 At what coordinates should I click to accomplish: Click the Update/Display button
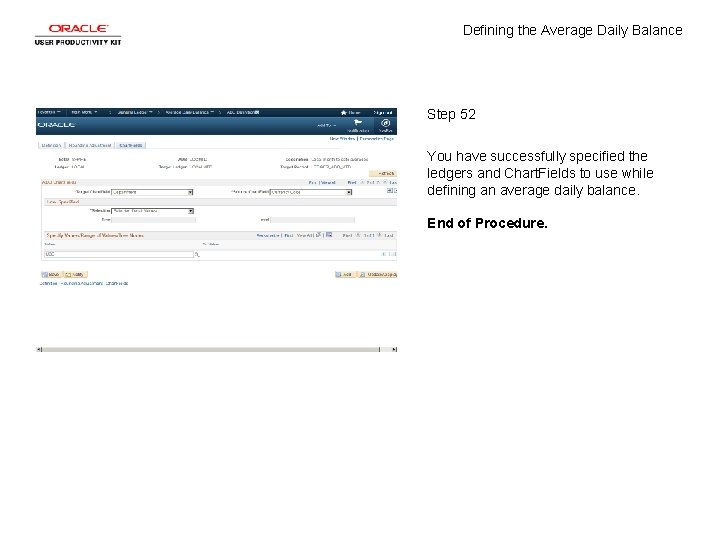377,275
